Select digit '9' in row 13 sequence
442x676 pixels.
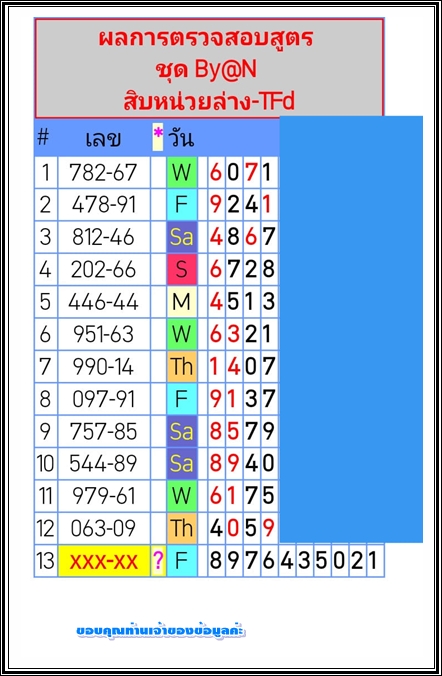point(234,561)
